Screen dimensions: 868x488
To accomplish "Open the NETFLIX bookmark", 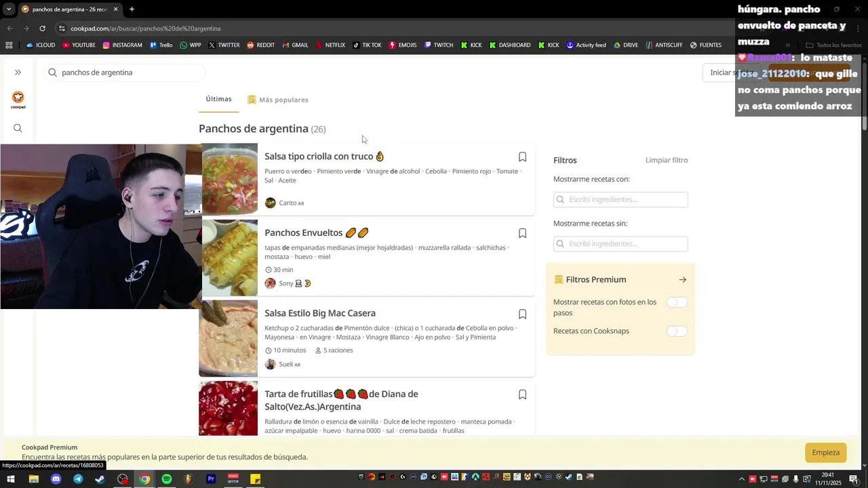I will pos(330,45).
